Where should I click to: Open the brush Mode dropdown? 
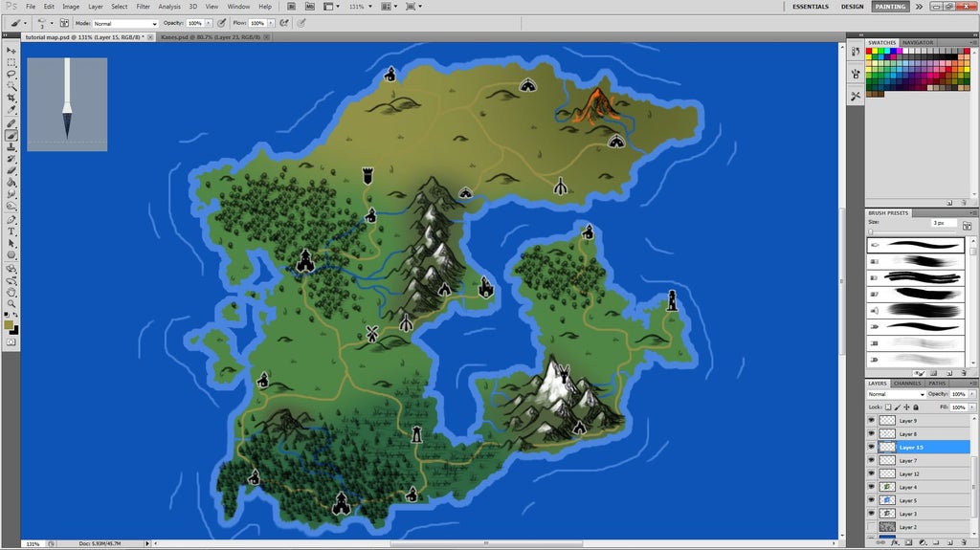pos(125,23)
